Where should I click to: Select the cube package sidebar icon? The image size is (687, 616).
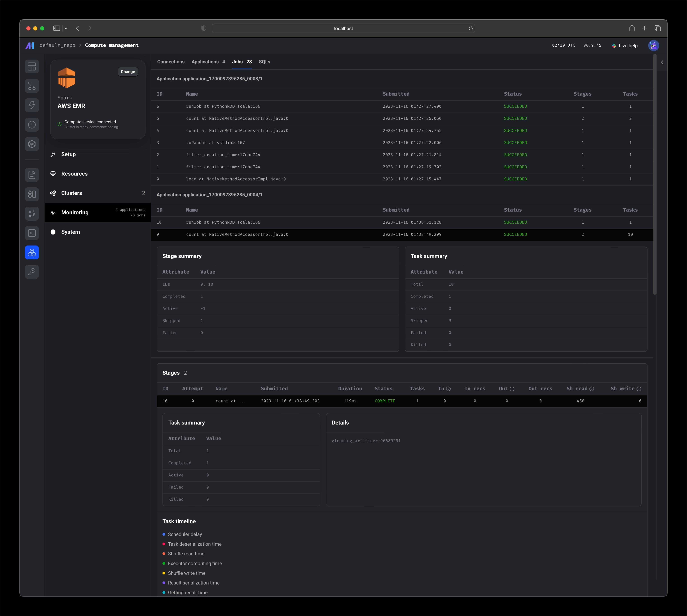(32, 144)
